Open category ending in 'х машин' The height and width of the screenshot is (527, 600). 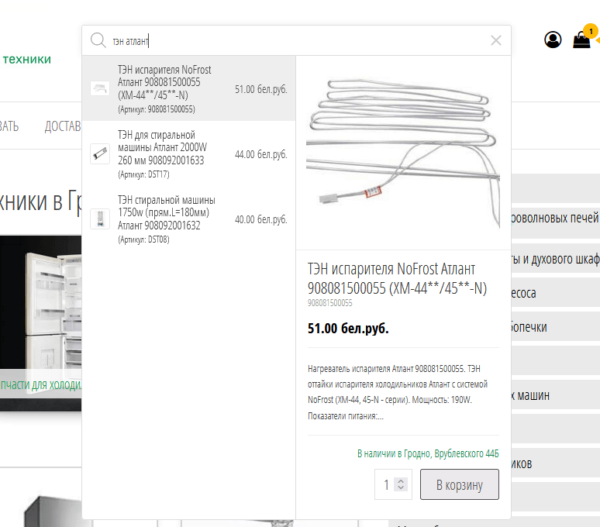(555, 395)
